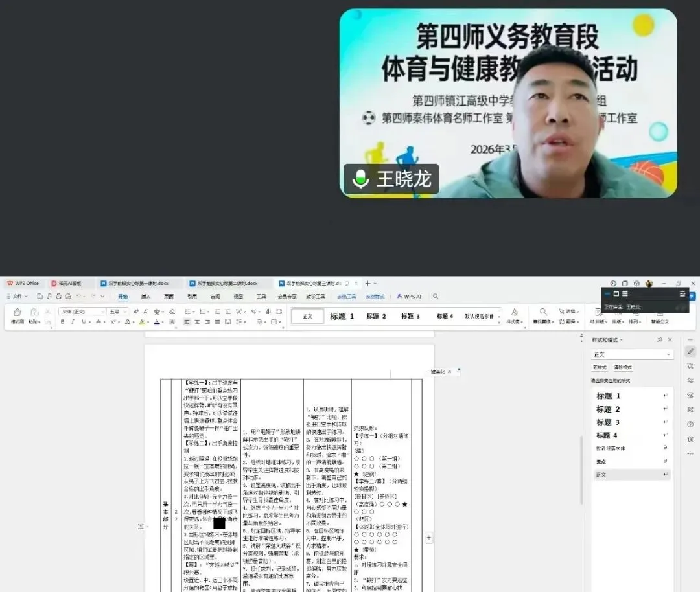The image size is (700, 592).
Task: Apply italic formatting
Action: 72,321
